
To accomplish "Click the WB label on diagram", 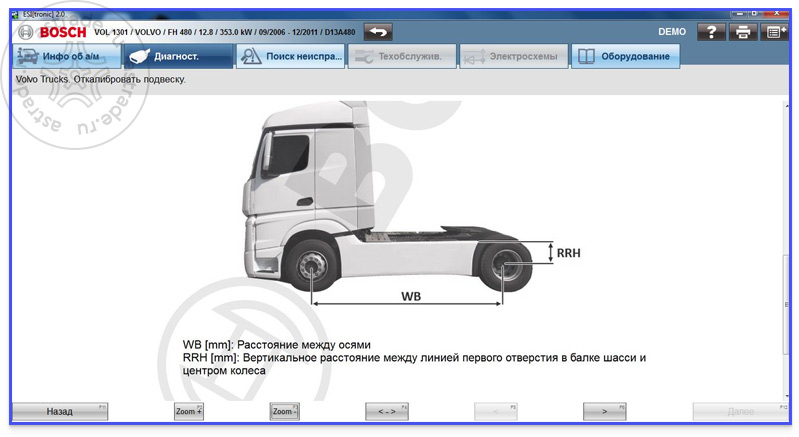I will click(411, 296).
